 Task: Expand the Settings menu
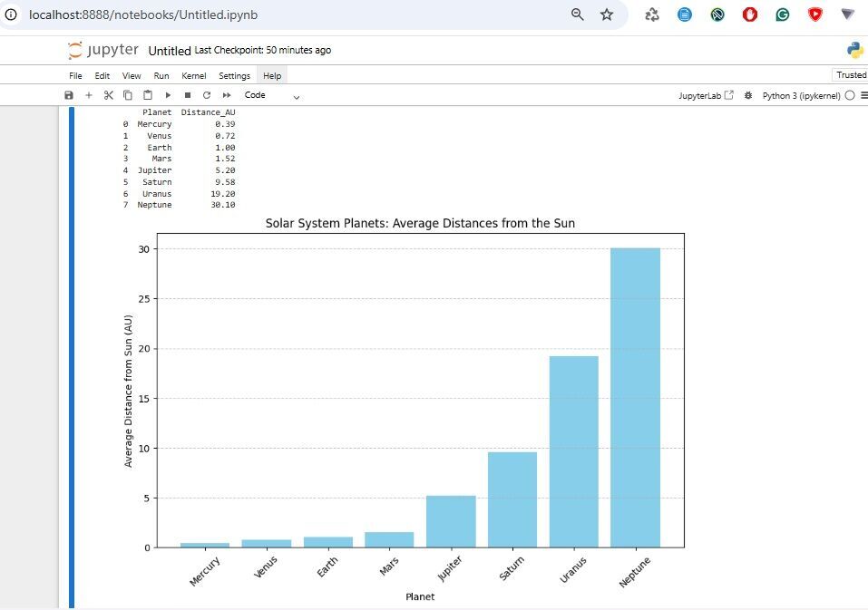coord(234,76)
